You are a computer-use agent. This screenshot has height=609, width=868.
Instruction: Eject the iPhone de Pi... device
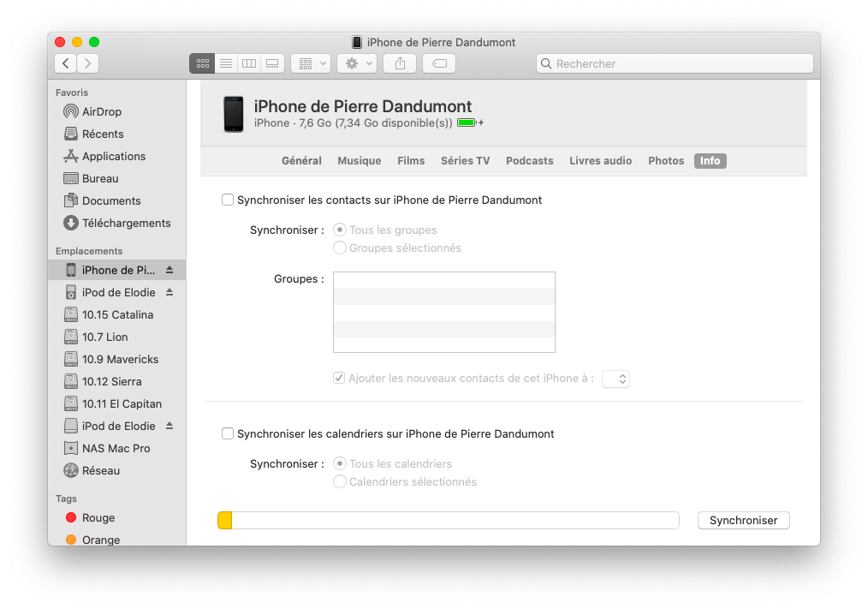(169, 270)
